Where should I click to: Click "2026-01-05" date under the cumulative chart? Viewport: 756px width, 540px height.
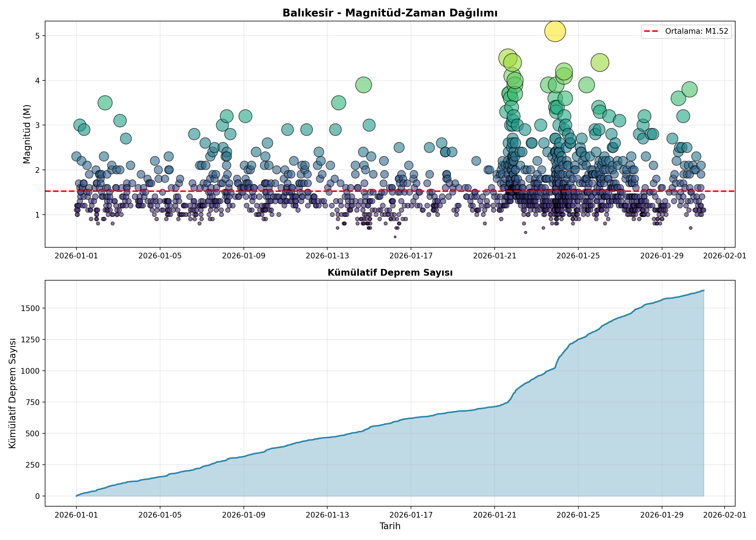coord(160,515)
